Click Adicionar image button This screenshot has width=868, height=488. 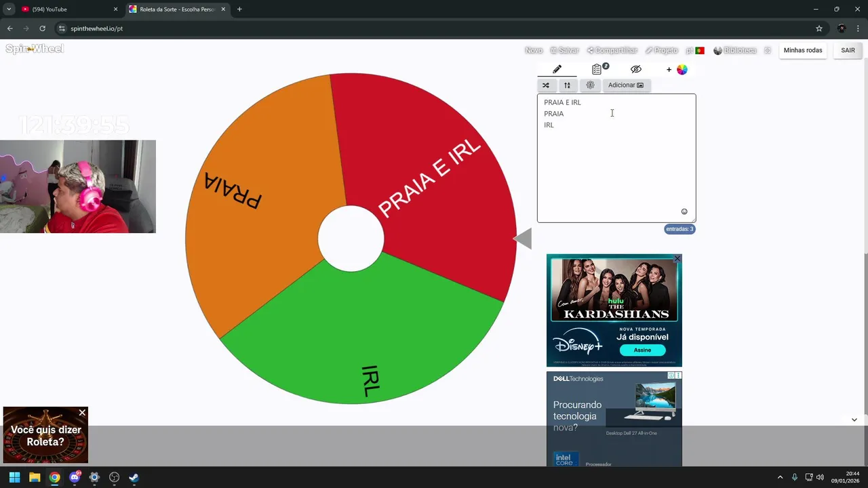point(626,85)
